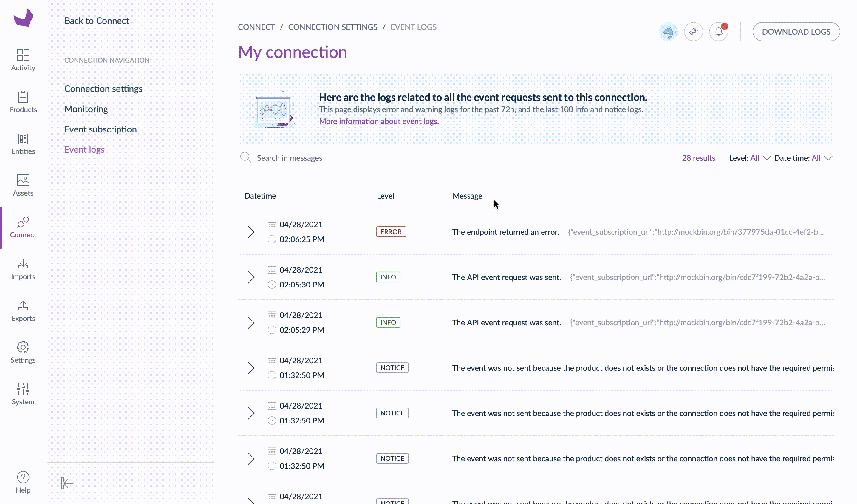Open the Imports section
Screen dimensions: 857x504
point(23,269)
